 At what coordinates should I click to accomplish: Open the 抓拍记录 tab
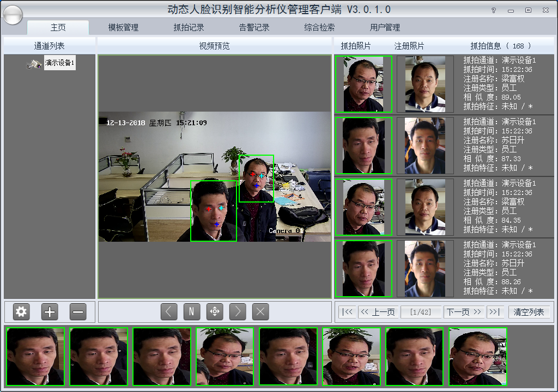click(x=189, y=27)
